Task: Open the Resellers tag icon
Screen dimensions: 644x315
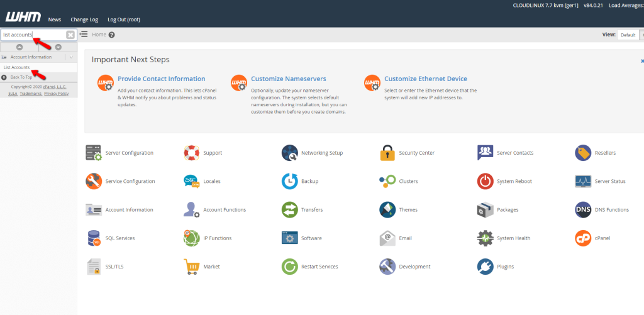Action: [583, 153]
